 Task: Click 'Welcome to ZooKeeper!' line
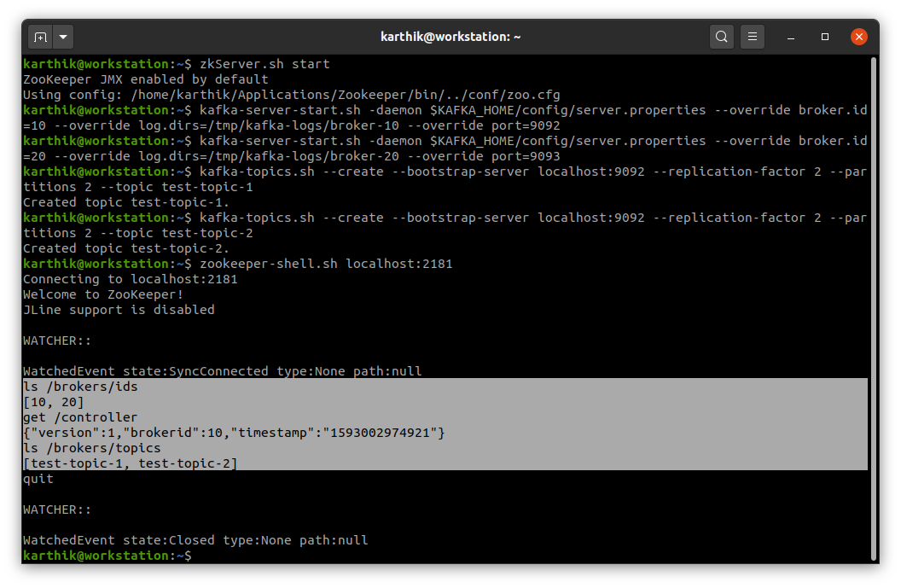[x=103, y=294]
